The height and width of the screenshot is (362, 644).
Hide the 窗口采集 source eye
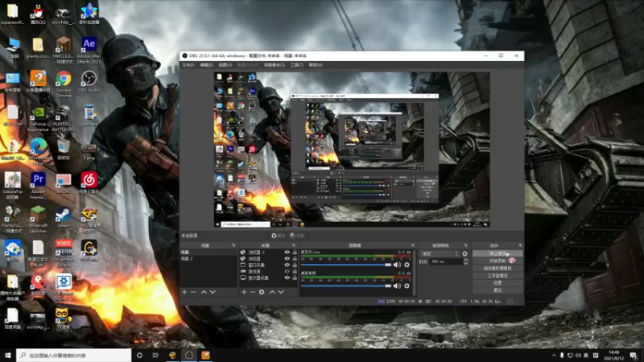click(287, 265)
